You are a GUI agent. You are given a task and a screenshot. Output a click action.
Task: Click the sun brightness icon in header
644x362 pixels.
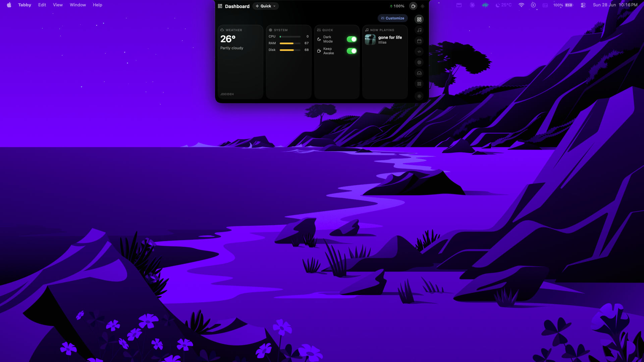pyautogui.click(x=423, y=6)
